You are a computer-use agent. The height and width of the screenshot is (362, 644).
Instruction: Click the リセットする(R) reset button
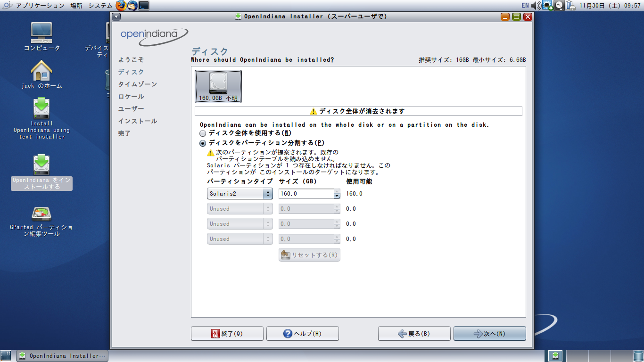point(309,255)
